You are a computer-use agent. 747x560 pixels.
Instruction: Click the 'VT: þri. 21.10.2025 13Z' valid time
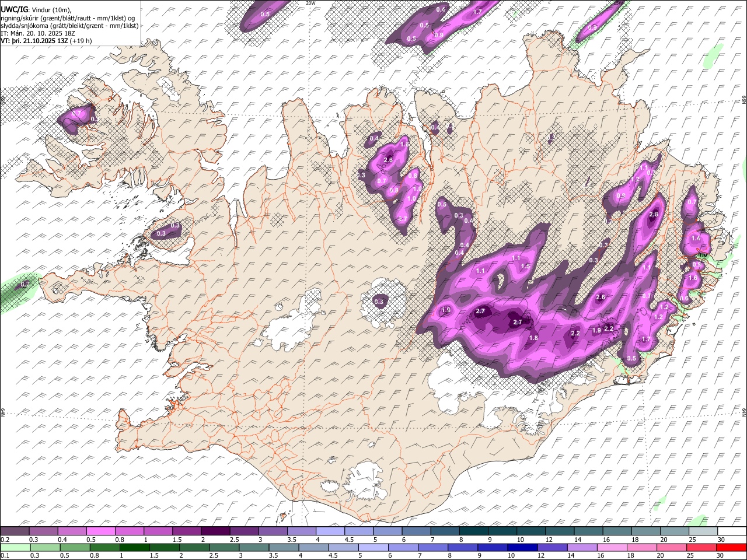34,41
